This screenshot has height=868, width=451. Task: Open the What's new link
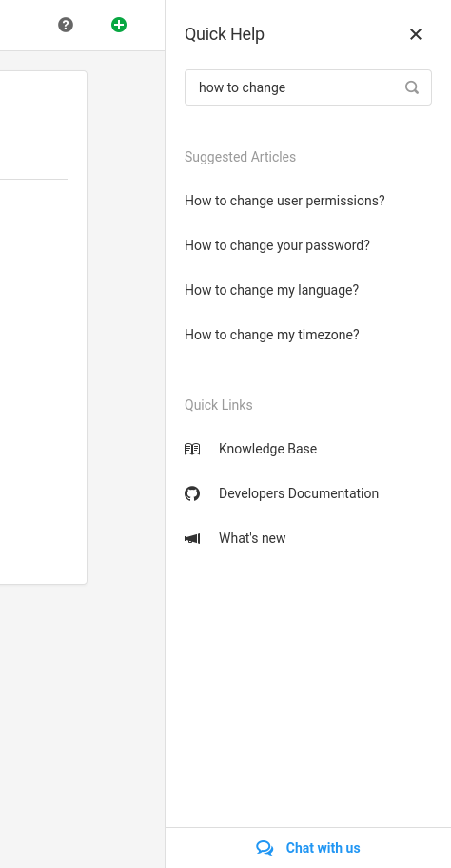[252, 538]
